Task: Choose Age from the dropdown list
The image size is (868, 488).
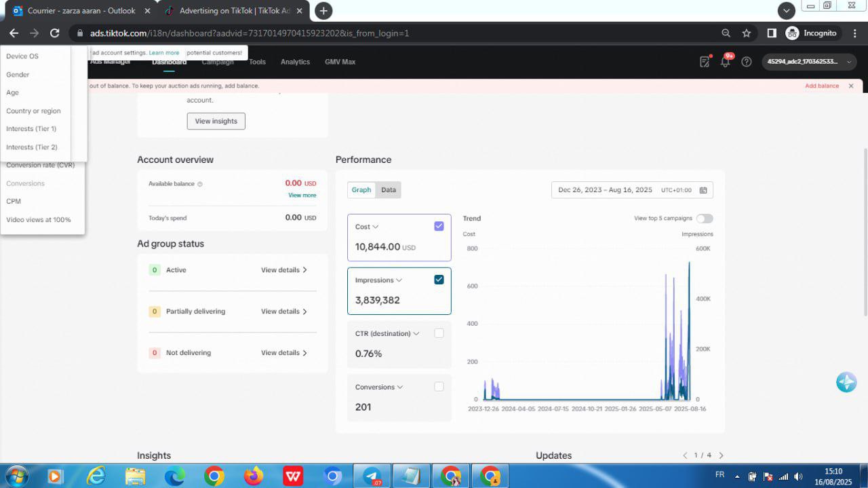Action: coord(12,93)
